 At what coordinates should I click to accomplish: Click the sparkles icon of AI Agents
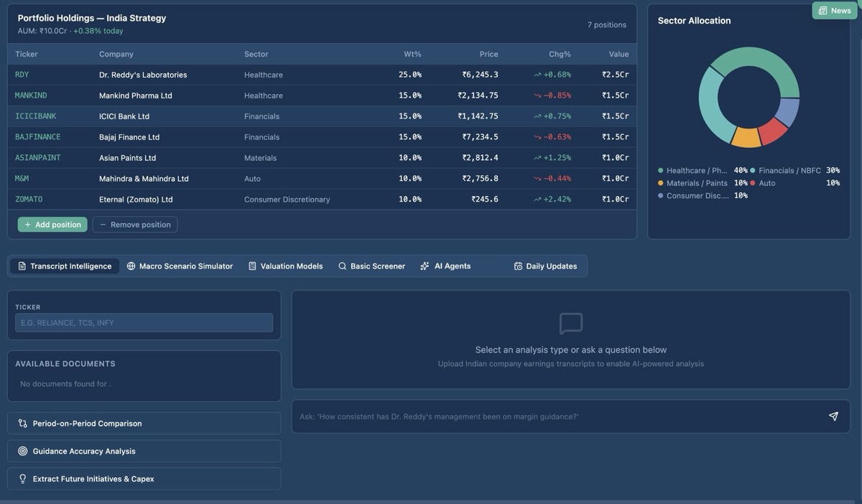425,266
